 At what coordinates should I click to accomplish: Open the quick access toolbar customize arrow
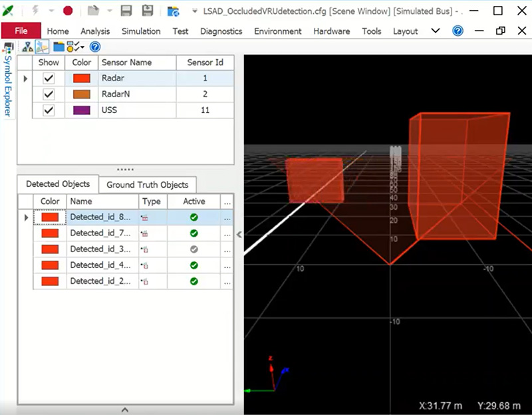[195, 11]
